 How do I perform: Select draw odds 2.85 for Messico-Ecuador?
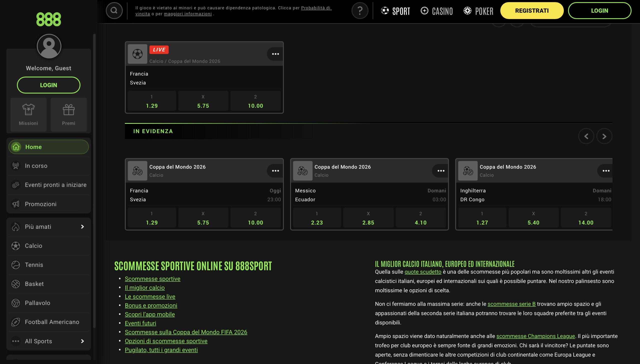[368, 218]
